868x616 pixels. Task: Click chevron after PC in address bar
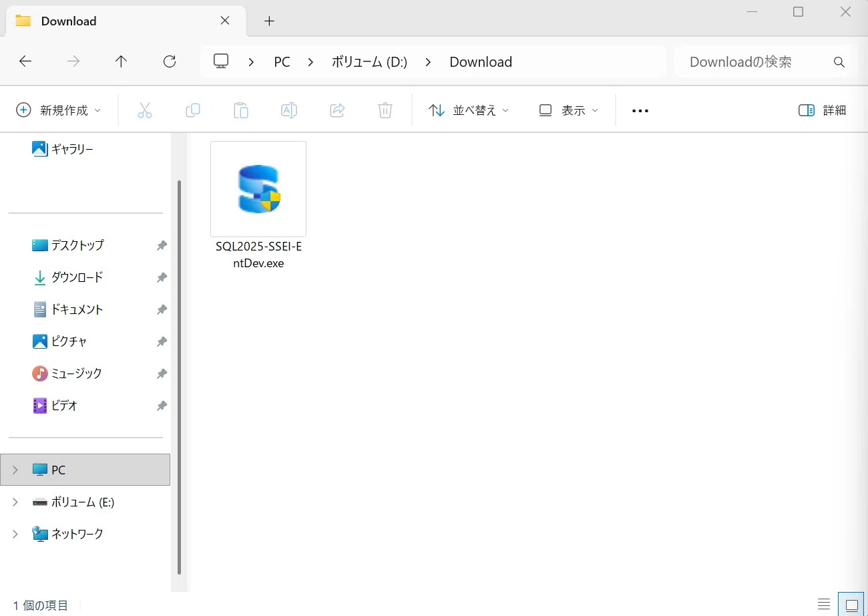[x=311, y=62]
